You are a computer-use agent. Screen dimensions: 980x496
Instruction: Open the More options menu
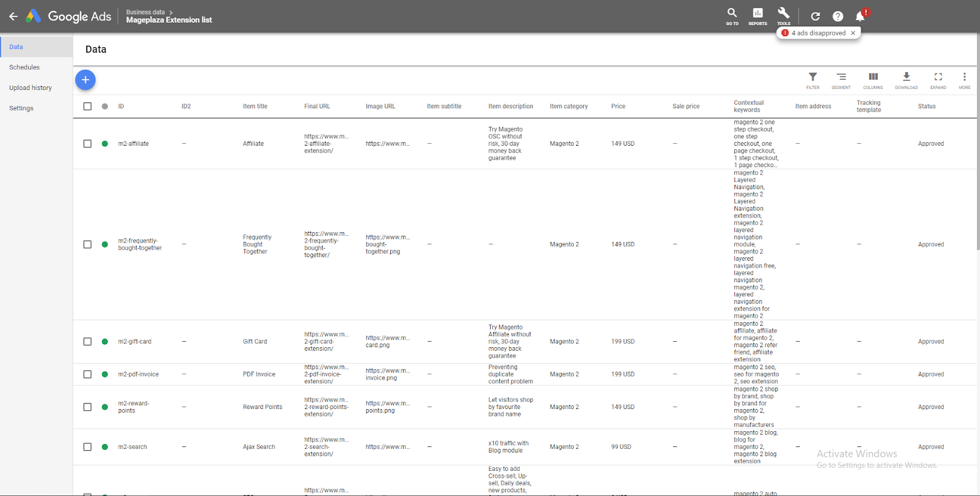coord(965,80)
